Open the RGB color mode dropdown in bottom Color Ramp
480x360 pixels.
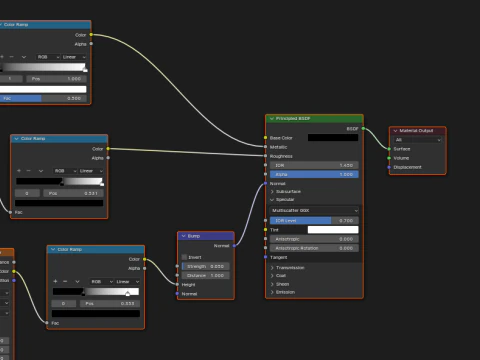click(102, 281)
